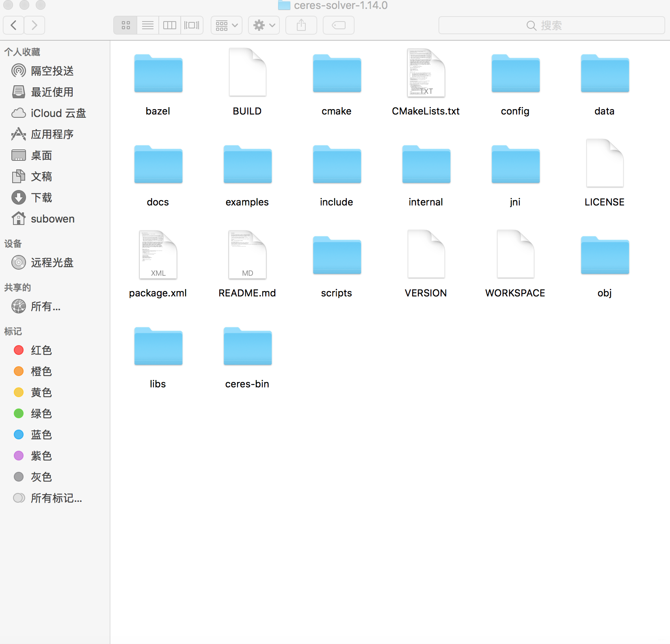The image size is (670, 644).
Task: Click the 个人收藏 sidebar section header
Action: [22, 52]
